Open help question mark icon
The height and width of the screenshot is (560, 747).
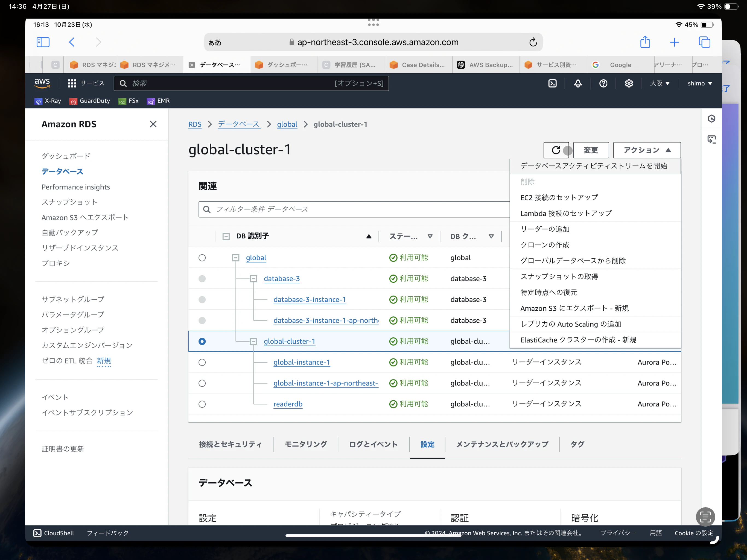[603, 83]
